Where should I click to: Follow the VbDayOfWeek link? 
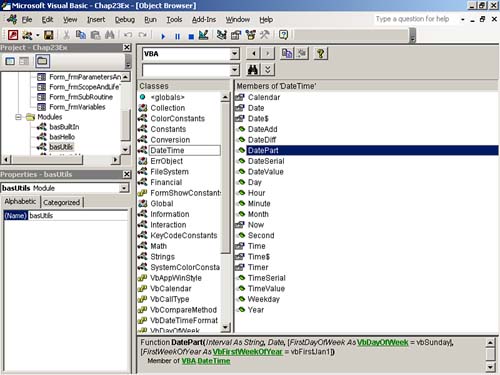(382, 342)
